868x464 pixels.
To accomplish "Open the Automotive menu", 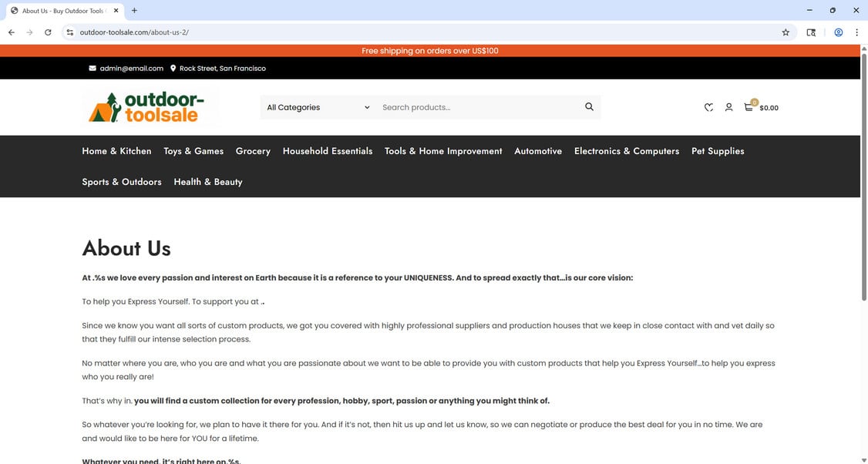I will pyautogui.click(x=537, y=151).
